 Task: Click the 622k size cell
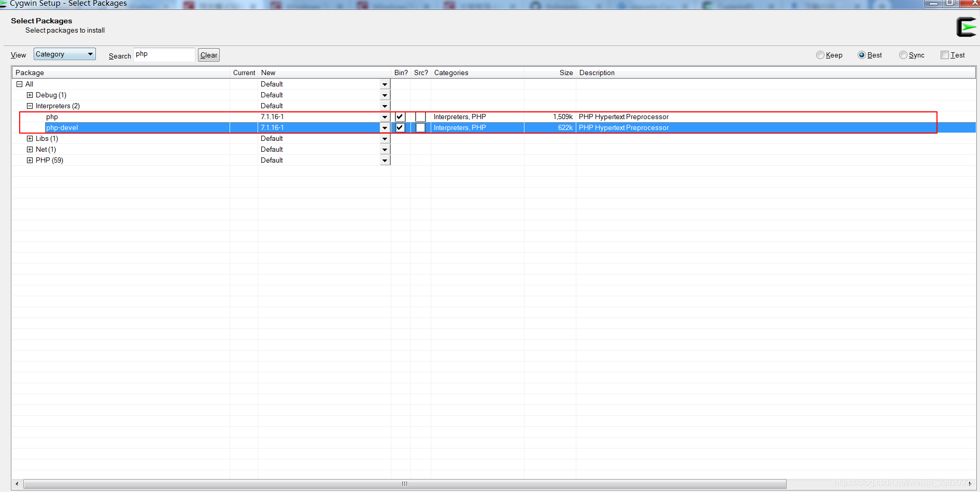tap(565, 127)
